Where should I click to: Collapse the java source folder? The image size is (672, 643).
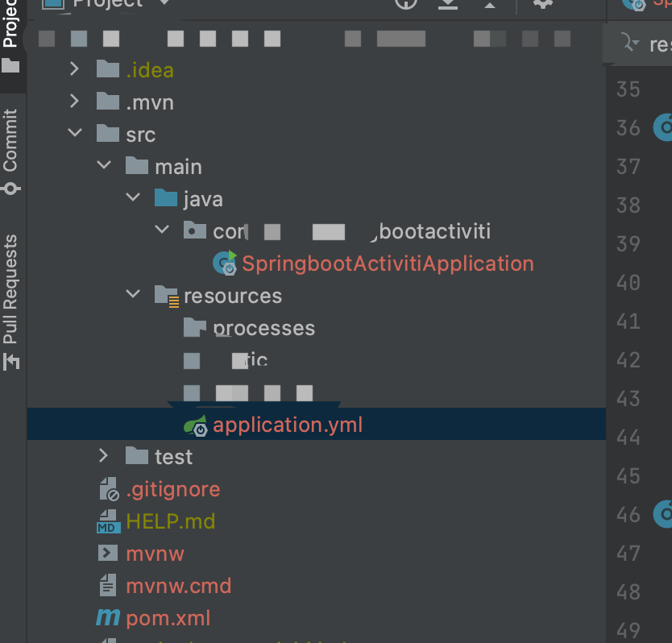tap(133, 197)
